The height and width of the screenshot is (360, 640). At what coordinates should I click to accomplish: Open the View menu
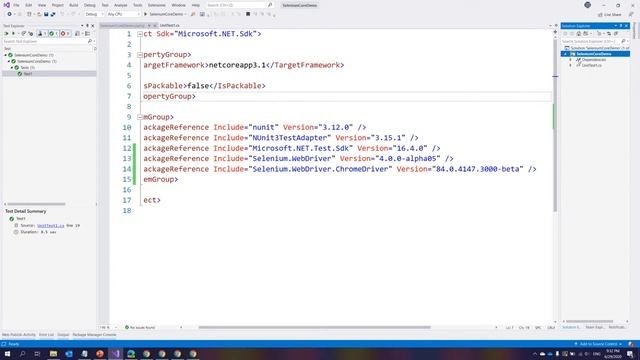(42, 5)
